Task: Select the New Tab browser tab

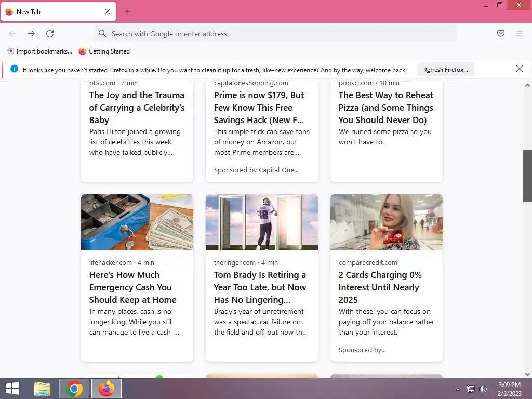Action: [x=58, y=11]
